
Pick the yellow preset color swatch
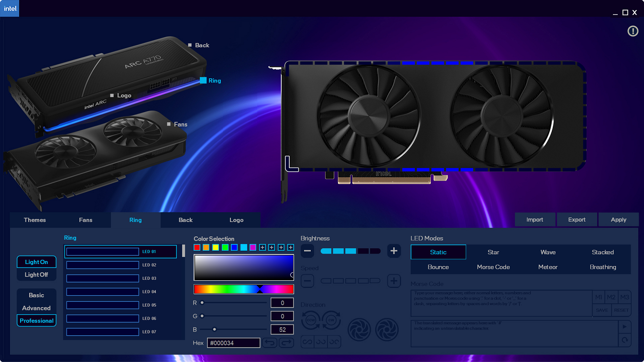point(216,247)
